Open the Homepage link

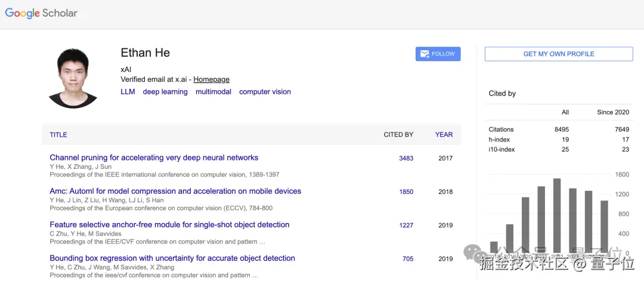click(211, 79)
